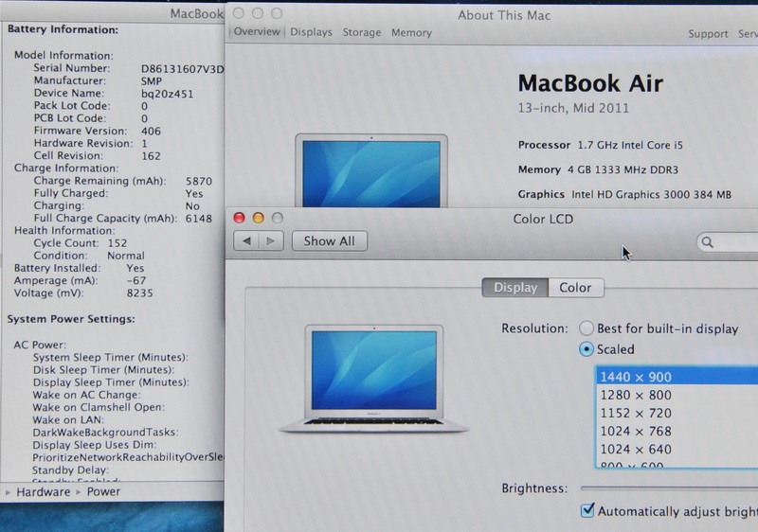Click the Condition value Normal
Screen dimensions: 758x532
(x=126, y=256)
